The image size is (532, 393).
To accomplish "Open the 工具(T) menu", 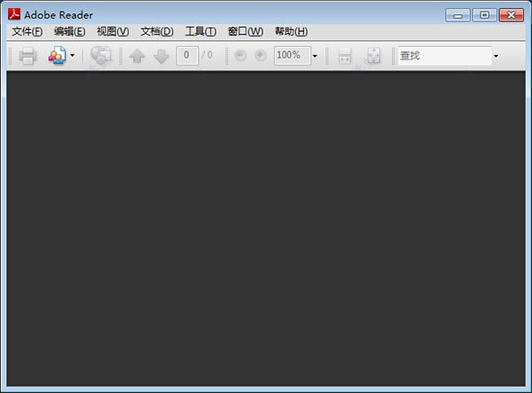I will click(200, 32).
